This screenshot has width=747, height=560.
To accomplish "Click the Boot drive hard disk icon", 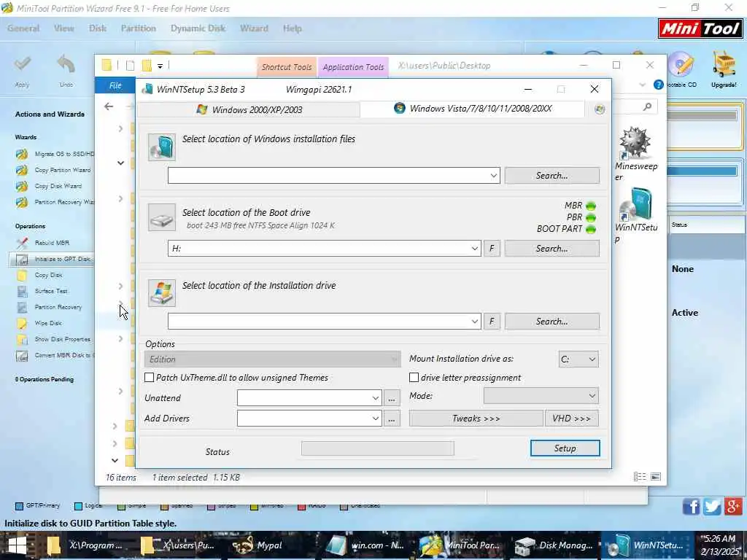I will (x=161, y=217).
